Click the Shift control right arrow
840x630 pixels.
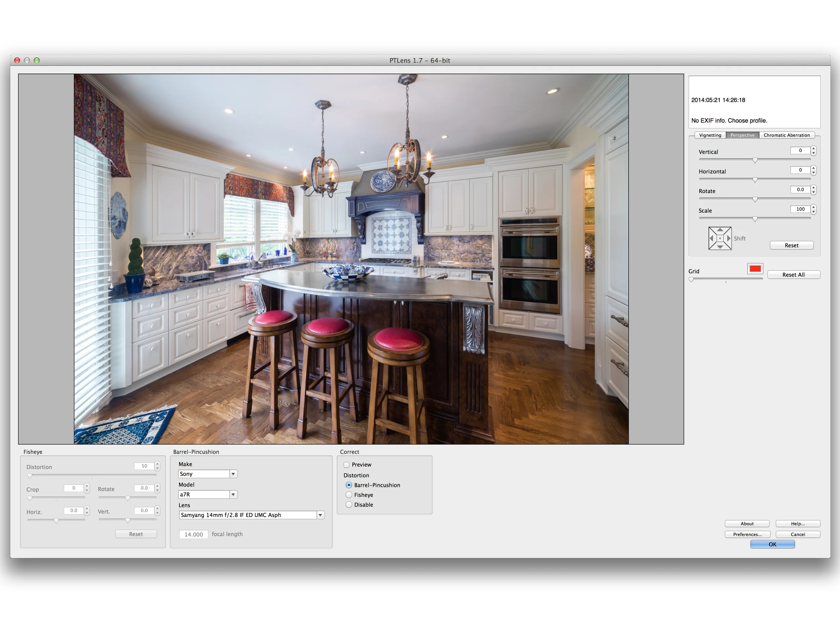pos(728,238)
